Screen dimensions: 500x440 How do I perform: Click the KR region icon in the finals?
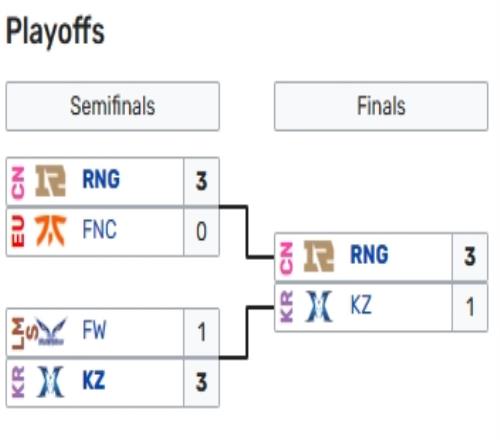(286, 307)
